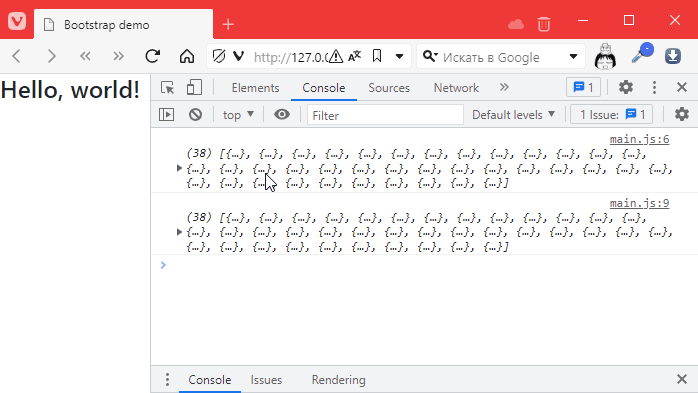Show more DevTools tabs chevron
Viewport: 698px width, 393px height.
[503, 87]
